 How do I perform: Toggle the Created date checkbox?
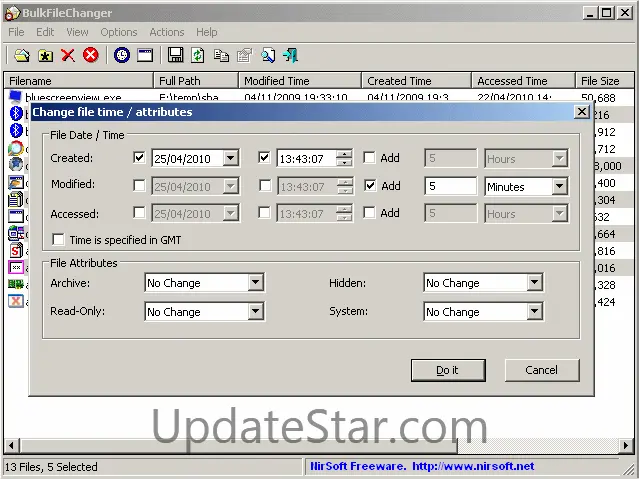139,157
